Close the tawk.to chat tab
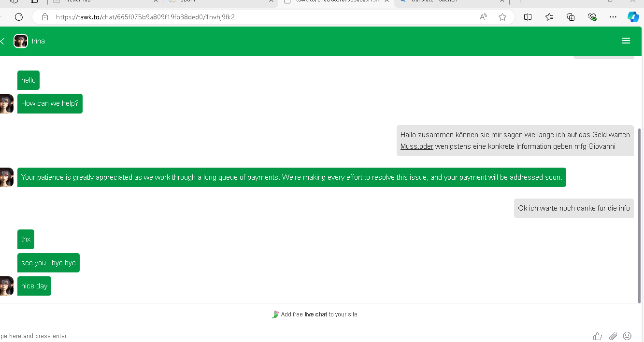 (x=386, y=1)
